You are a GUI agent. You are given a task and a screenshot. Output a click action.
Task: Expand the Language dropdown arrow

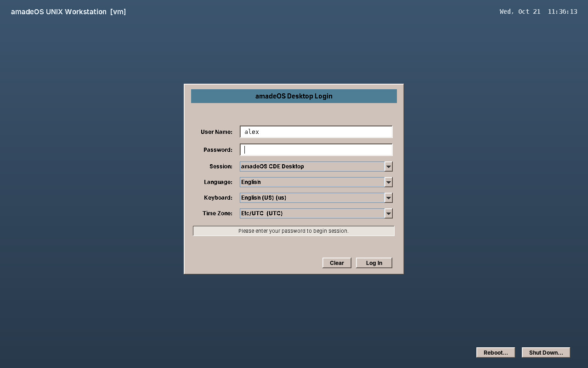tap(389, 182)
